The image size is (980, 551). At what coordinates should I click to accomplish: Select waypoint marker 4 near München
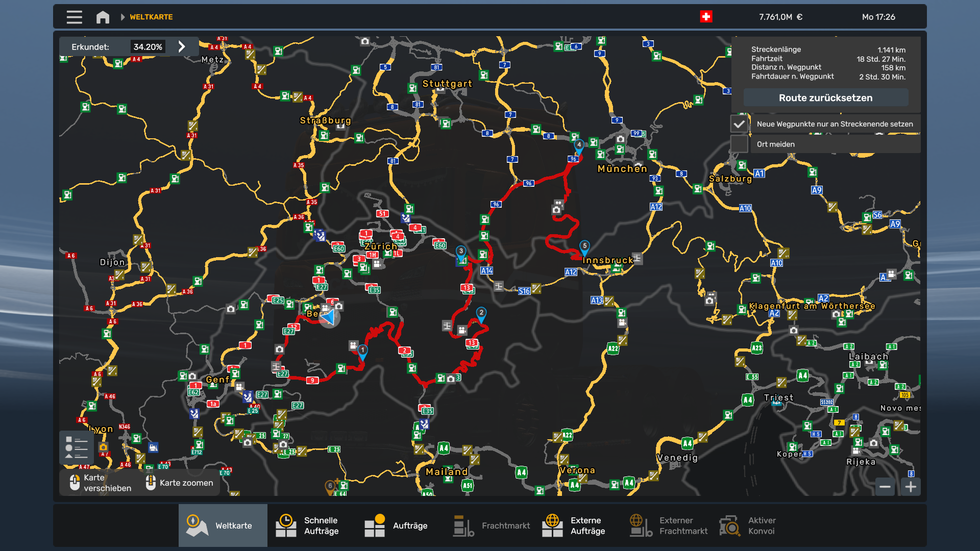pos(579,146)
